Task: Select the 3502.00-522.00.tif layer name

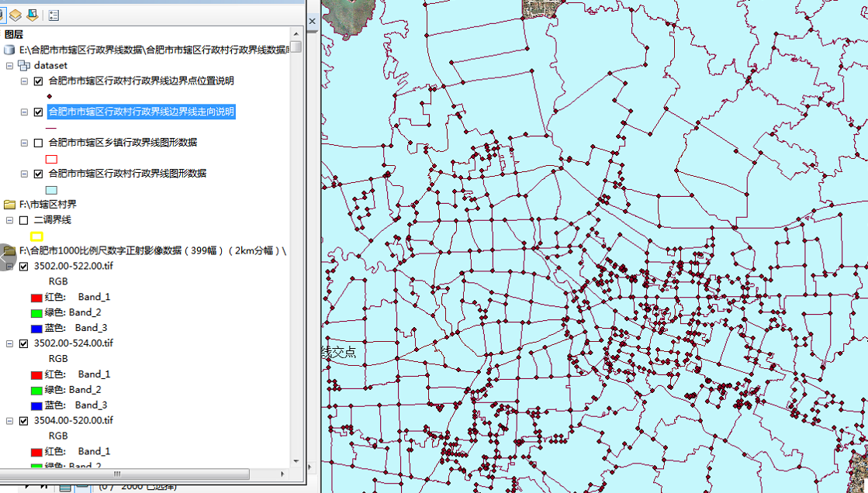Action: (74, 266)
